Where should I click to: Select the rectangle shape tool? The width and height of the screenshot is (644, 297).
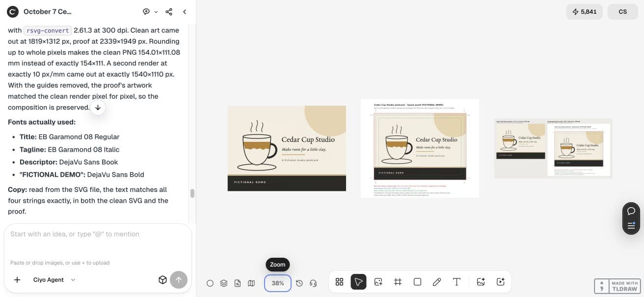click(418, 282)
